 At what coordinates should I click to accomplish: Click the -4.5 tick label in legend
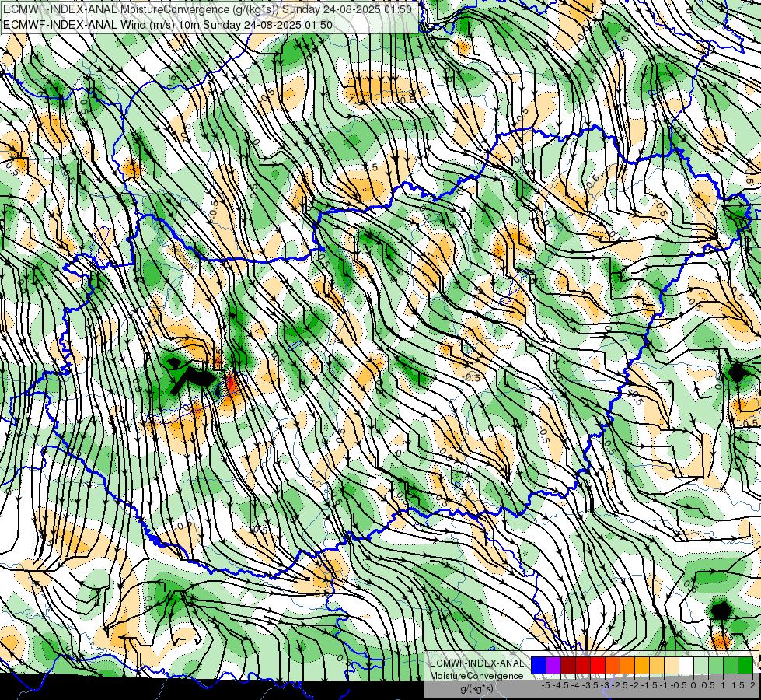tap(561, 685)
